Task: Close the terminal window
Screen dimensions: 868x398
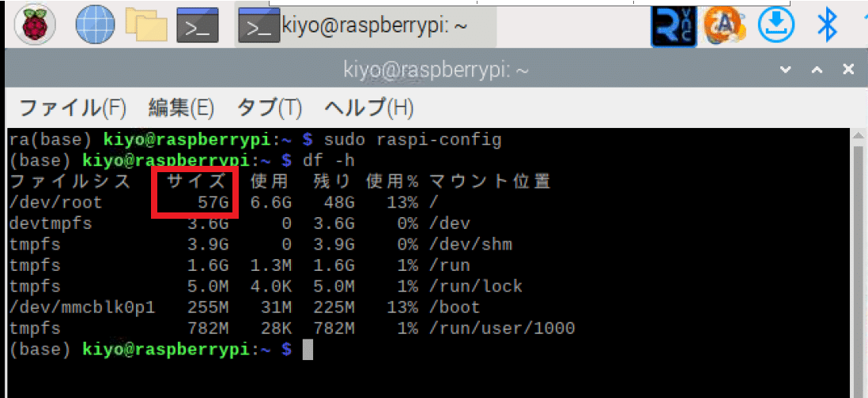Action: click(x=848, y=69)
